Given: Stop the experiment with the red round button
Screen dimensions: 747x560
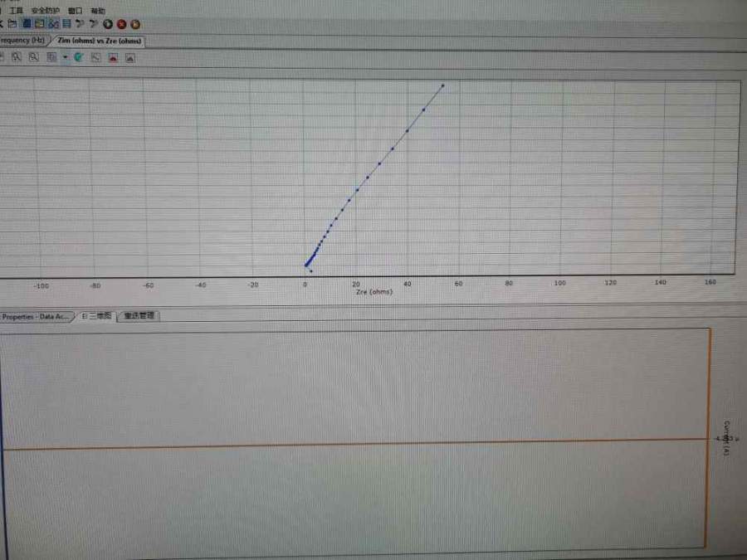Looking at the screenshot, I should 121,24.
